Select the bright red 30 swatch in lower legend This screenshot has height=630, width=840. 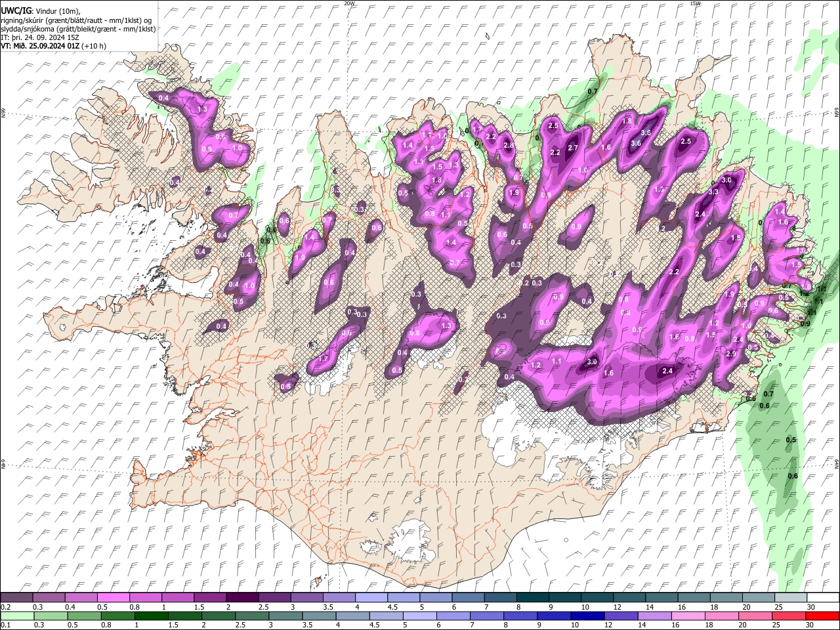click(x=822, y=616)
